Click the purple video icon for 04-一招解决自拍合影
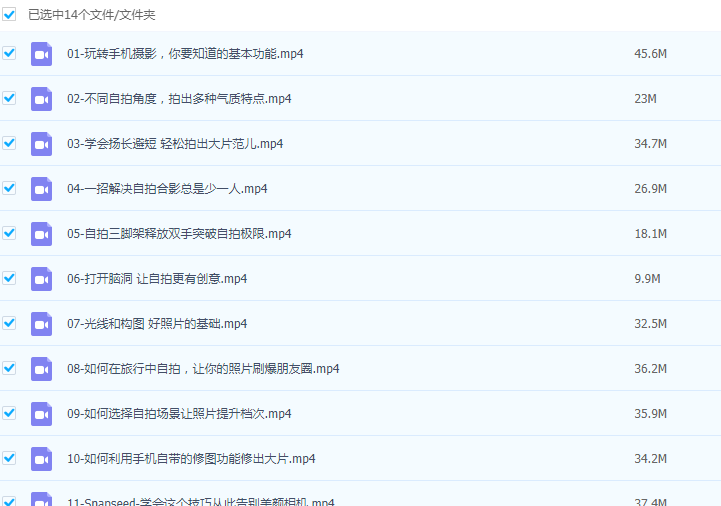Screen dimensions: 721x506 41,189
